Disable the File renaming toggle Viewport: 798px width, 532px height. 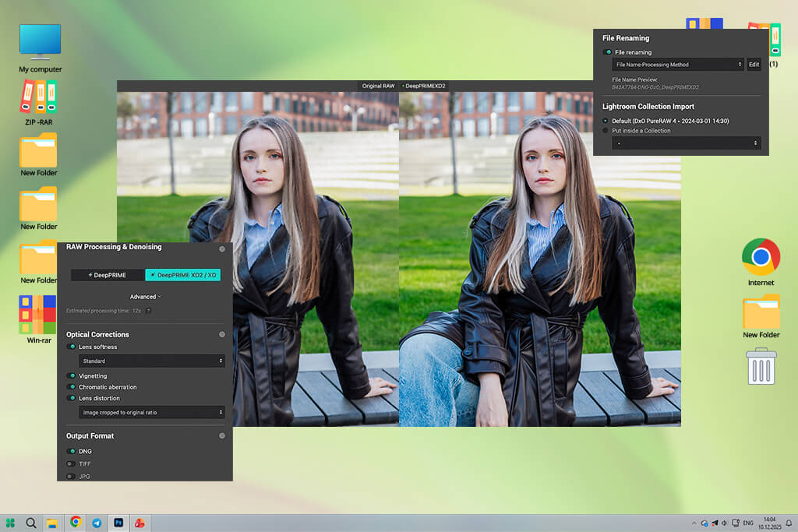coord(607,52)
